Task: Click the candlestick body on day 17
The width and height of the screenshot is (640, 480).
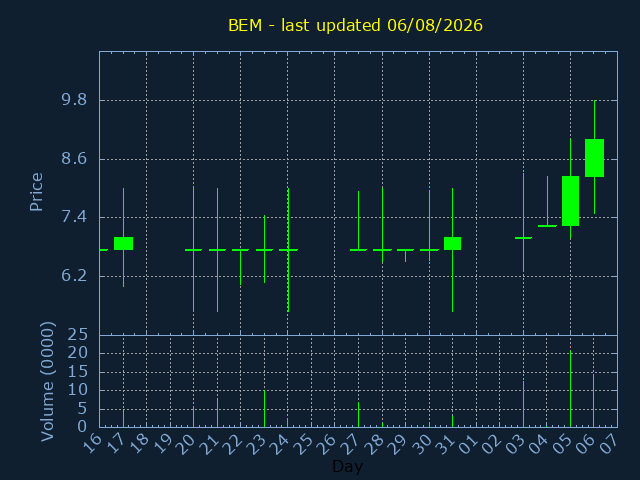Action: coord(123,243)
